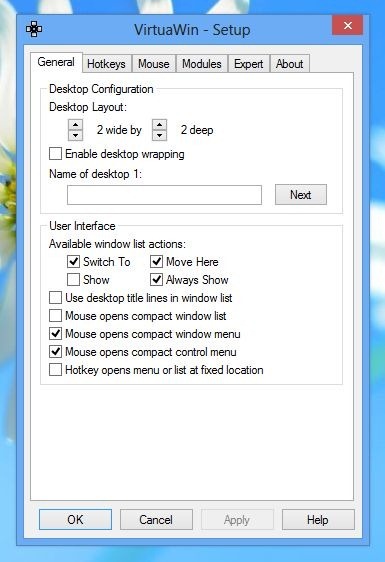385x562 pixels.
Task: Disable Mouse opens compact window menu
Action: pyautogui.click(x=56, y=334)
